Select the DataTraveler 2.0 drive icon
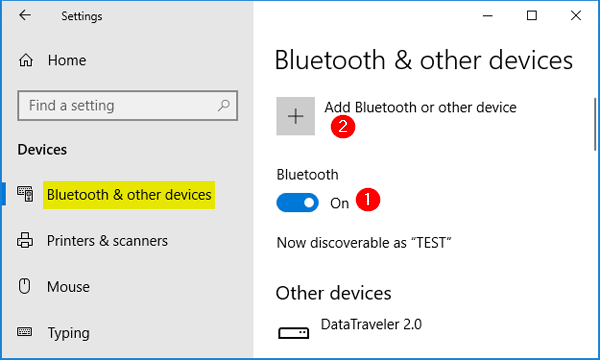 [x=293, y=332]
